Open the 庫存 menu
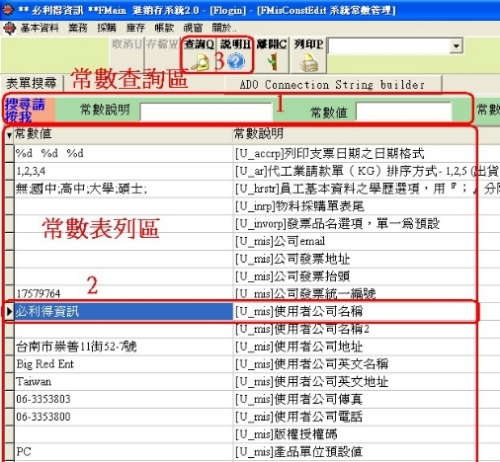 (x=135, y=28)
